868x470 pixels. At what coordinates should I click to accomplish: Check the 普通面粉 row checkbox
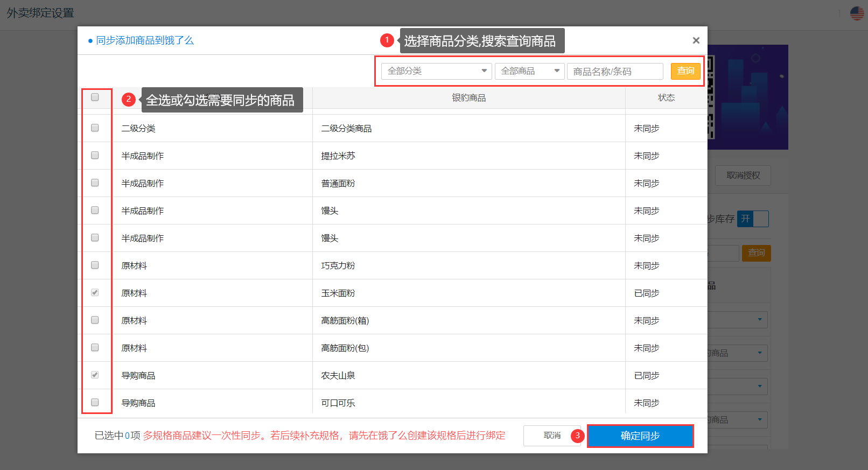point(95,183)
